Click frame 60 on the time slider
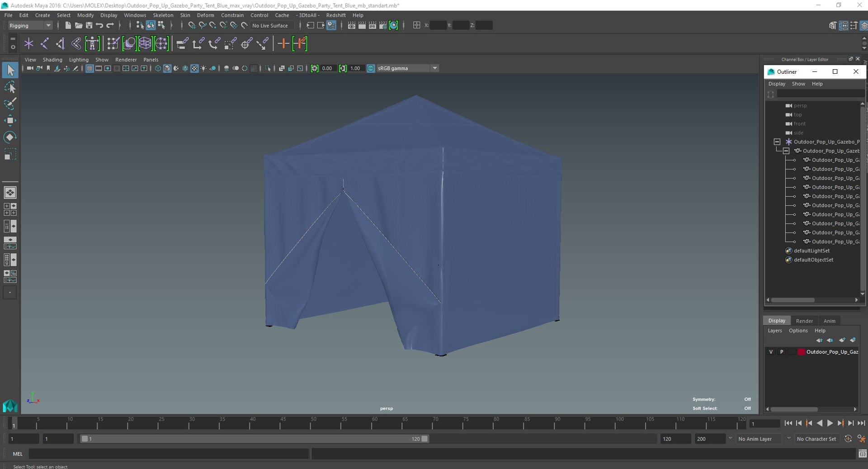The height and width of the screenshot is (469, 868). (x=374, y=423)
